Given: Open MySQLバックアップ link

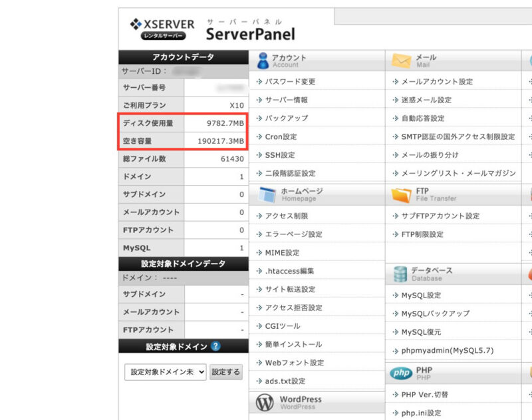Looking at the screenshot, I should click(436, 314).
